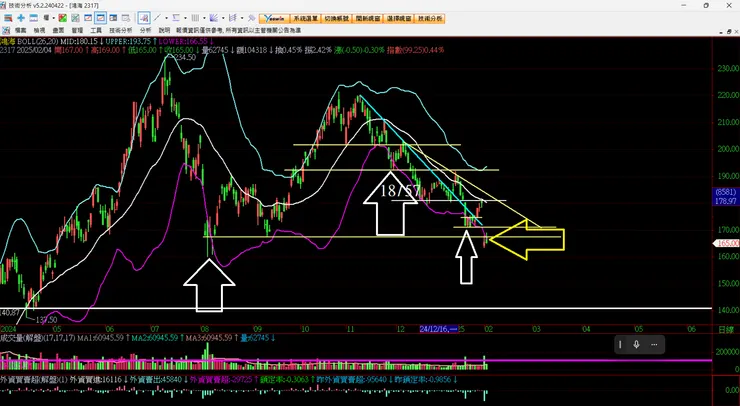Image resolution: width=740 pixels, height=406 pixels.
Task: Click the 234.50 high price label
Action: [185, 57]
